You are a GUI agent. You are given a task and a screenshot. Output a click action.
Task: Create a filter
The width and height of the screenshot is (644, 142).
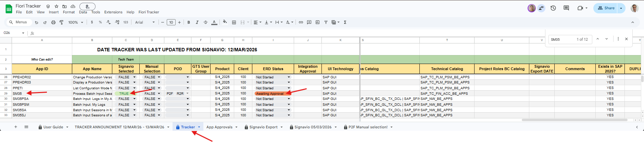pos(326,22)
